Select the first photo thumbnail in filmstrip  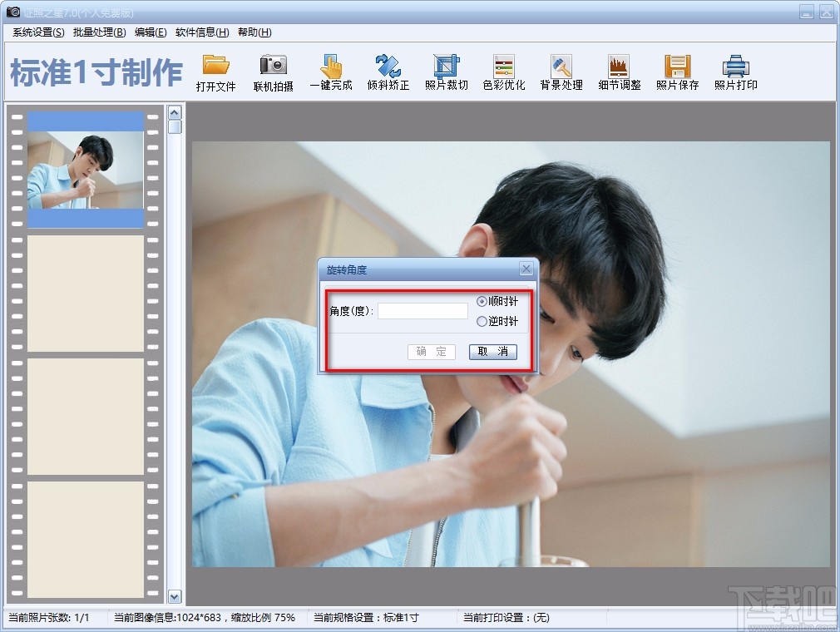[86, 170]
